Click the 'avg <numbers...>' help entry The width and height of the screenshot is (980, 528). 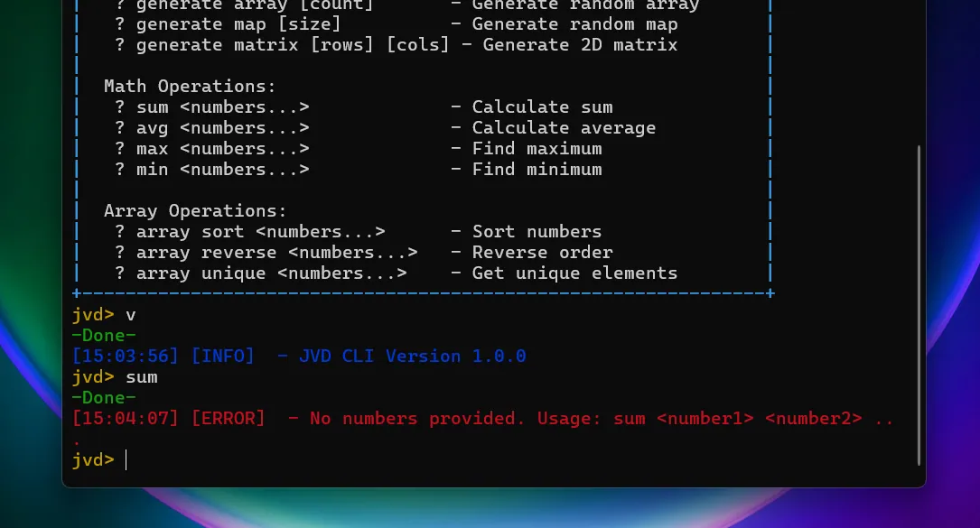coord(222,128)
